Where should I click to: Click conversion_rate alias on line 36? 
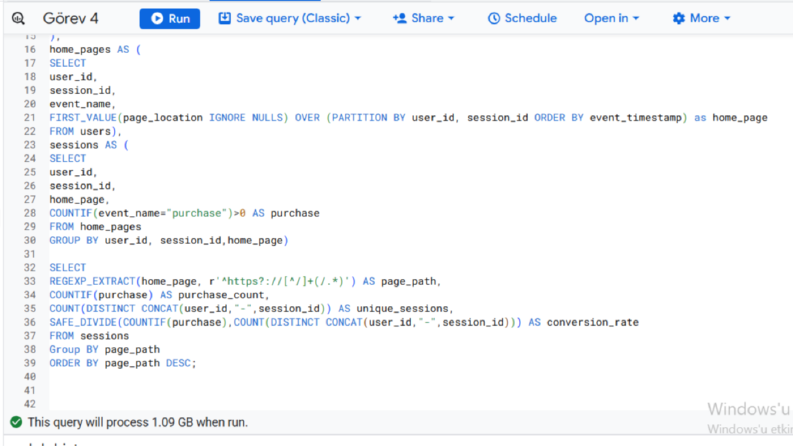coord(593,322)
